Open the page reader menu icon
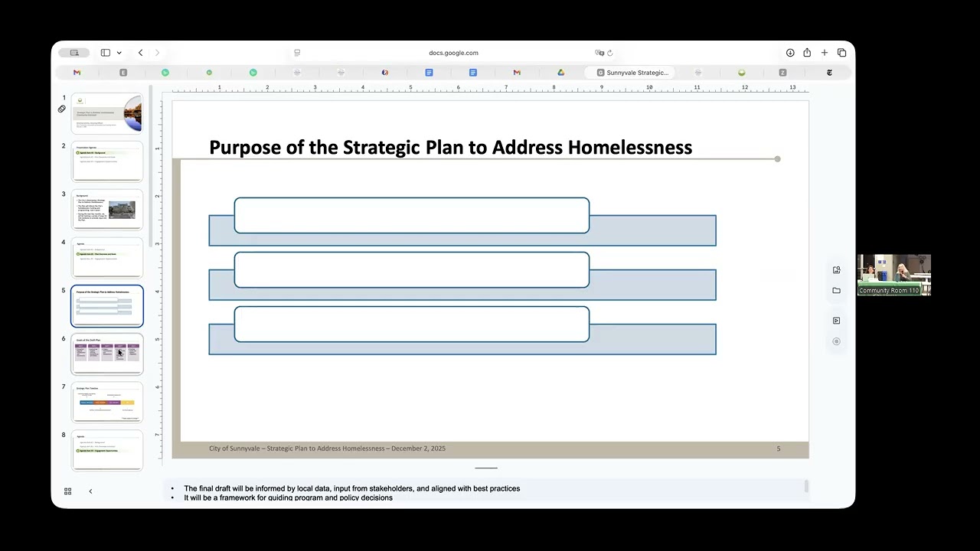This screenshot has width=980, height=551. [x=297, y=53]
